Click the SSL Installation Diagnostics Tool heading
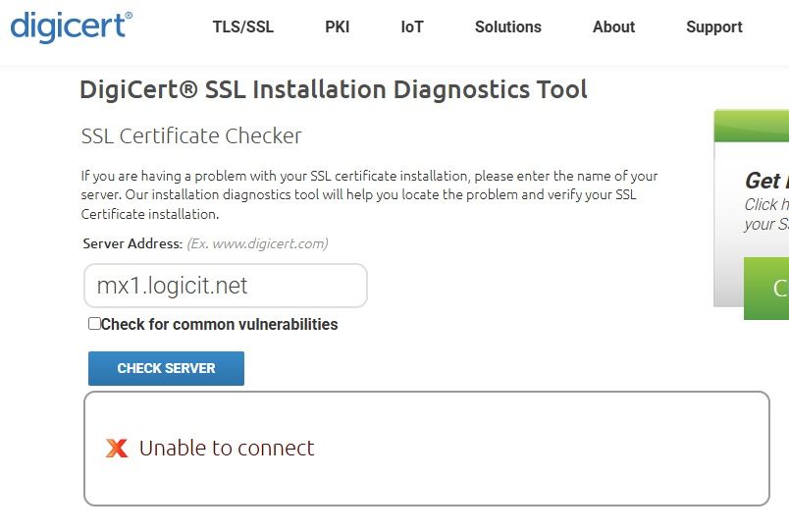 click(x=333, y=90)
